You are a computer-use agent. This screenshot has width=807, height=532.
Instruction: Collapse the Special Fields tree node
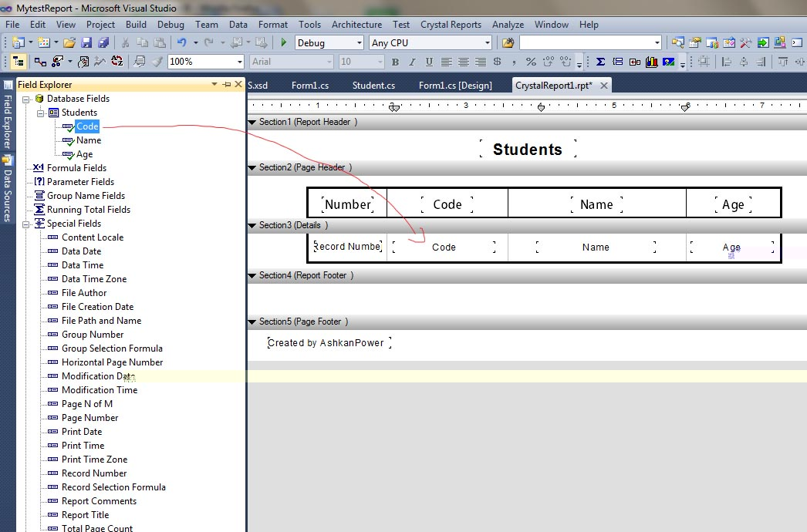click(x=25, y=224)
